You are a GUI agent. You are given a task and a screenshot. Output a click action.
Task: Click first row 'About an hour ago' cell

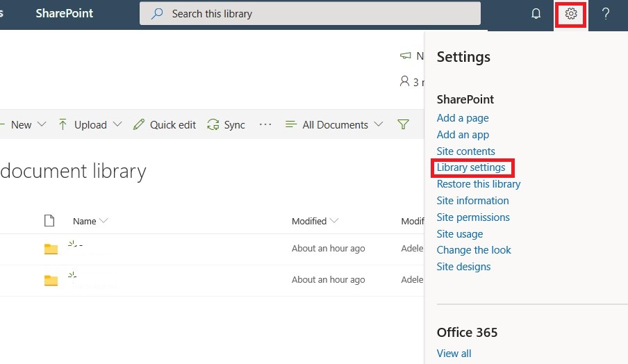[329, 248]
